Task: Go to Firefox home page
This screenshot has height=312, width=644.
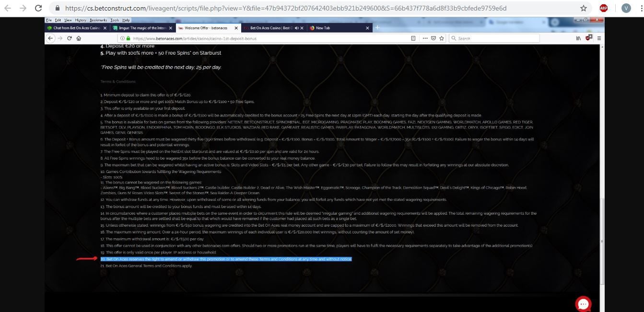Action: [x=78, y=38]
